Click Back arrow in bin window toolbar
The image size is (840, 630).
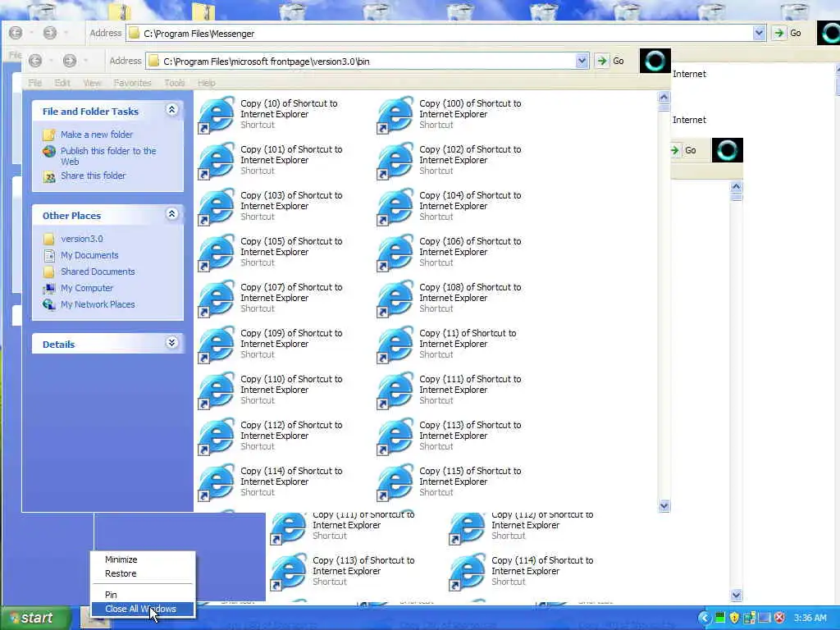click(35, 61)
